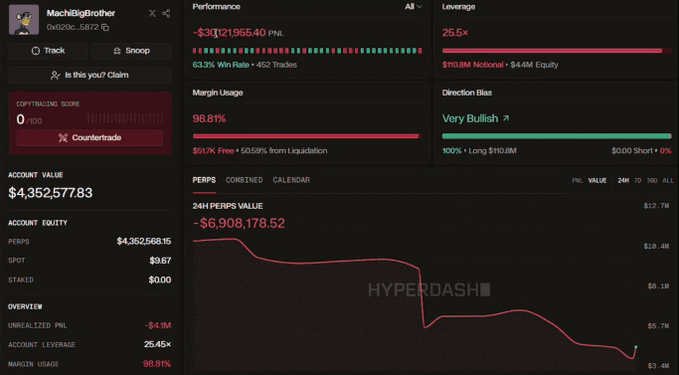Click the STAKED value $0.00

click(x=160, y=280)
